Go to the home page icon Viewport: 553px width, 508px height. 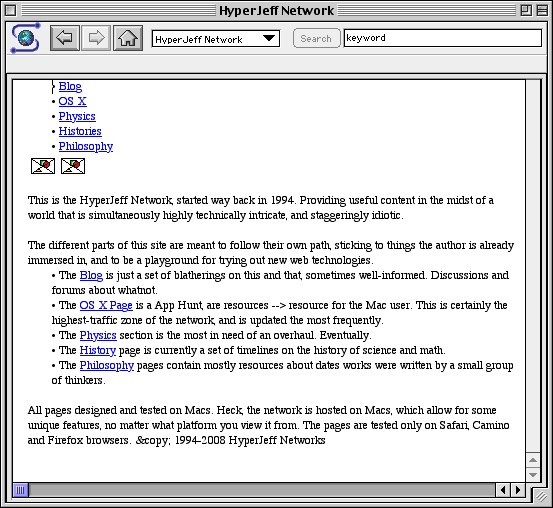tap(128, 38)
